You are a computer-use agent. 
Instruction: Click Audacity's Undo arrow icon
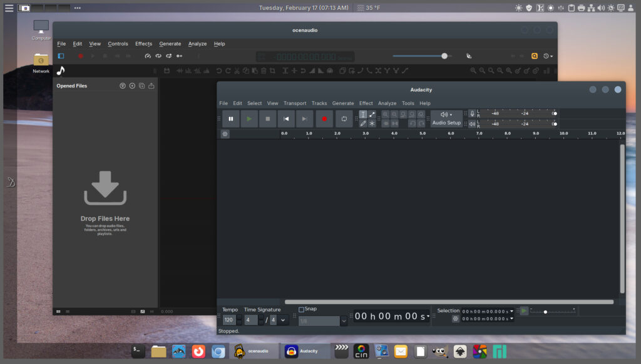coord(413,123)
